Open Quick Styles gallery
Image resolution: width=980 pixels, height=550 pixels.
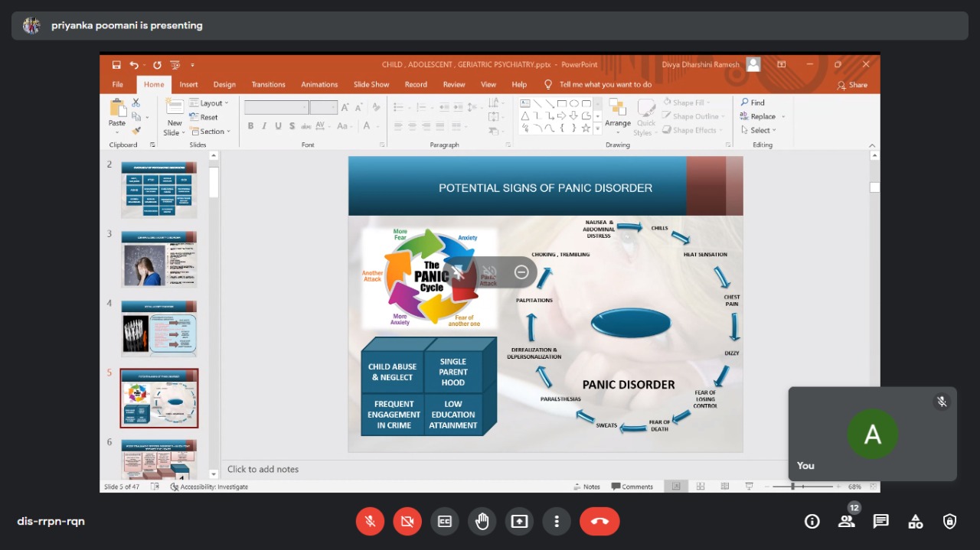[x=646, y=117]
